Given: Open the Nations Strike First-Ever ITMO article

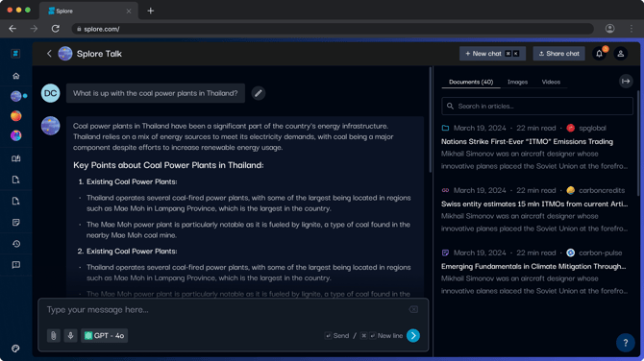Looking at the screenshot, I should (x=527, y=141).
